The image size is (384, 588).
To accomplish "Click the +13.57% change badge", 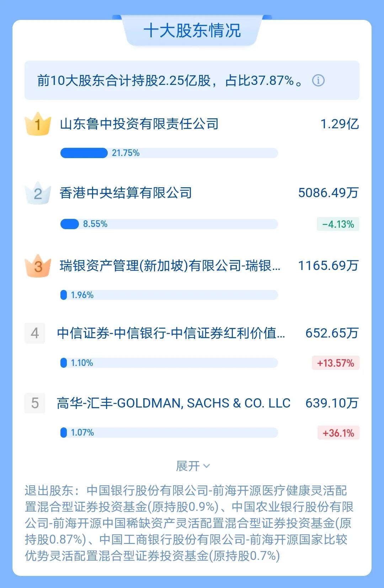I will tap(335, 363).
